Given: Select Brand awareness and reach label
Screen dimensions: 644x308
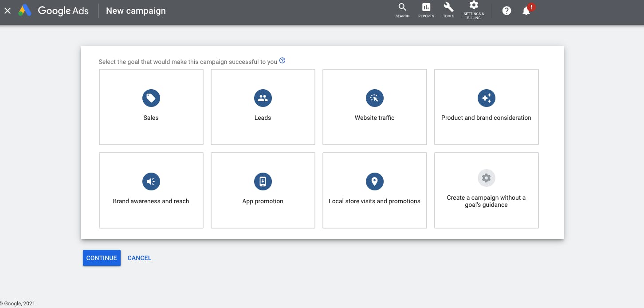Looking at the screenshot, I should pyautogui.click(x=151, y=201).
